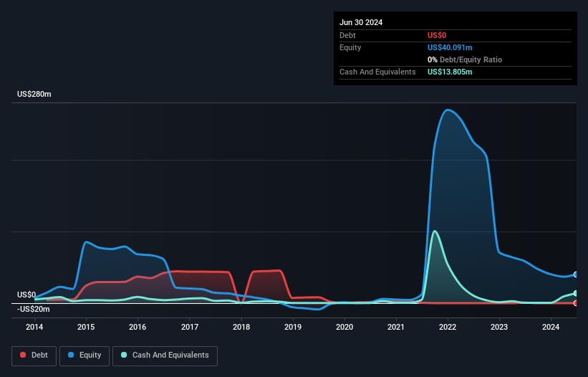Image resolution: width=588 pixels, height=377 pixels.
Task: Click the Equity row label in tooltip
Action: 350,47
